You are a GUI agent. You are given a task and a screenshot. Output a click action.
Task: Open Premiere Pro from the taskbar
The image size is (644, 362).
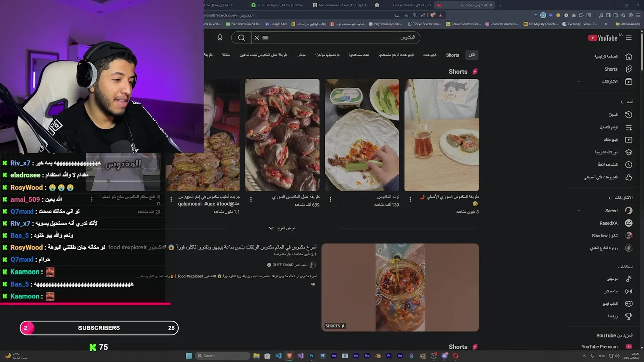389,356
